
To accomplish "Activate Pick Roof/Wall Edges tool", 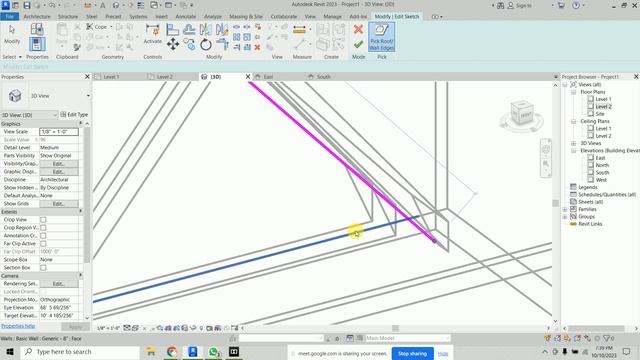I will [382, 37].
